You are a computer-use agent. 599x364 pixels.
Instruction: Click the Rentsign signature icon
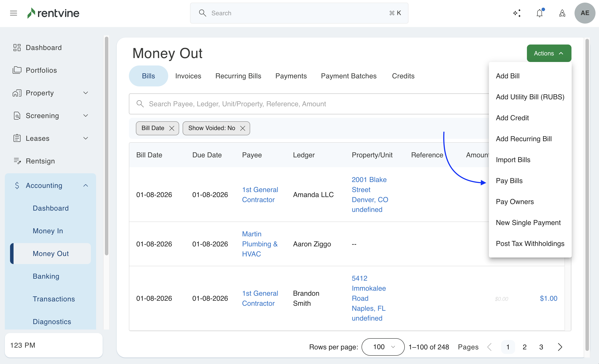click(17, 161)
